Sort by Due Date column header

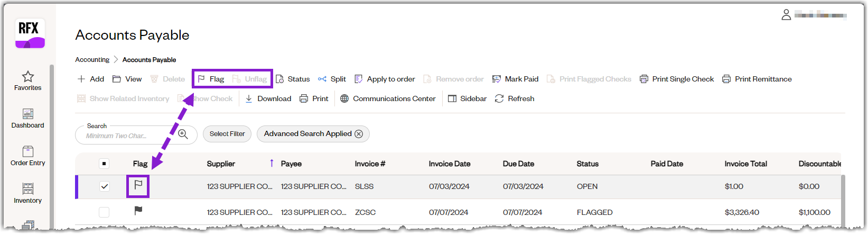[519, 164]
